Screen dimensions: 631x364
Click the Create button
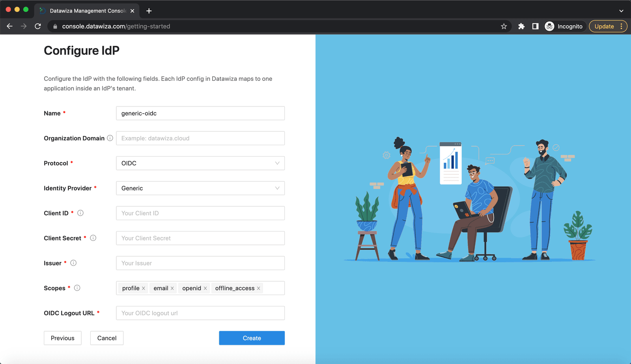(252, 338)
